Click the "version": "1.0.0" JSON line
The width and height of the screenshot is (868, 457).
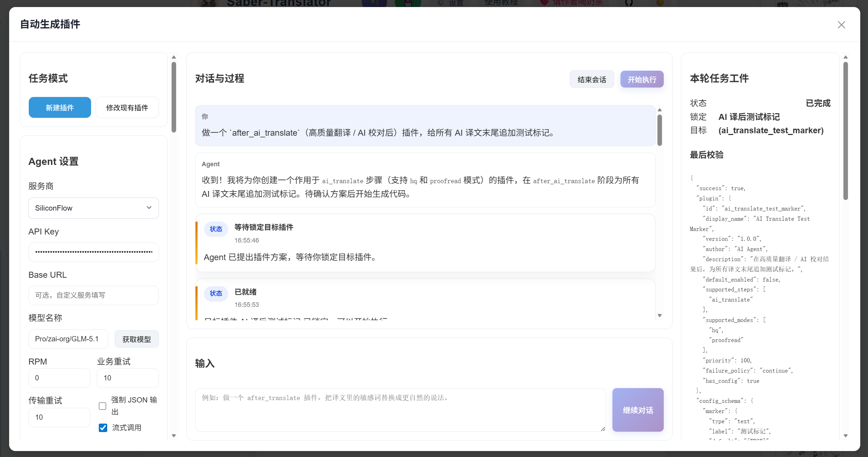pyautogui.click(x=732, y=239)
